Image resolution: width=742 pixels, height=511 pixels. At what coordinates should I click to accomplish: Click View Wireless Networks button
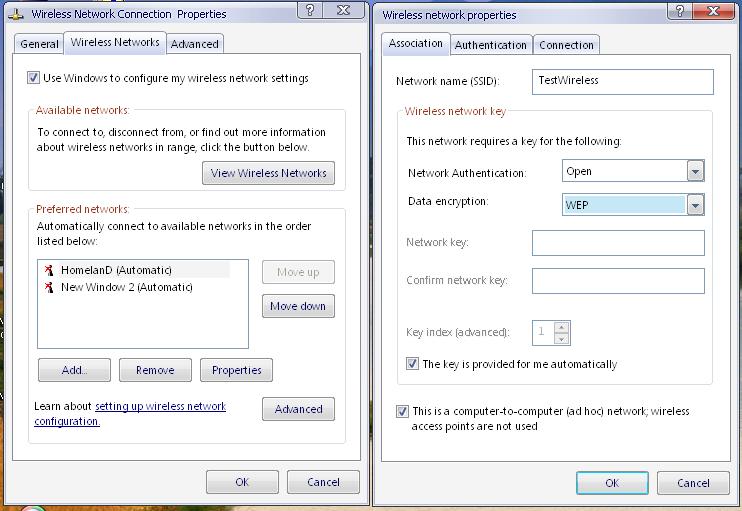268,173
